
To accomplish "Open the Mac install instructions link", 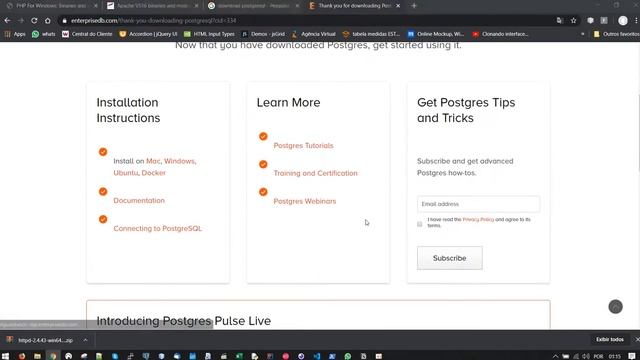I will (x=153, y=161).
